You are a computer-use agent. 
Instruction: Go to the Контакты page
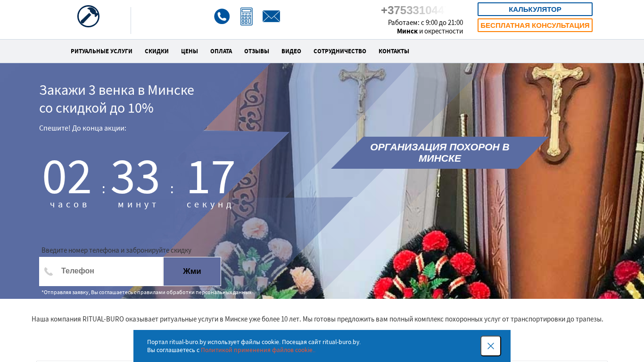(x=394, y=51)
